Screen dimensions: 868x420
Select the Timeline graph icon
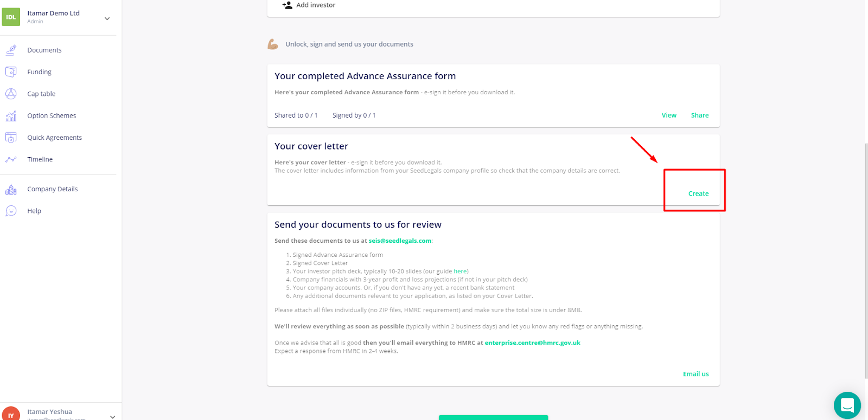click(11, 159)
